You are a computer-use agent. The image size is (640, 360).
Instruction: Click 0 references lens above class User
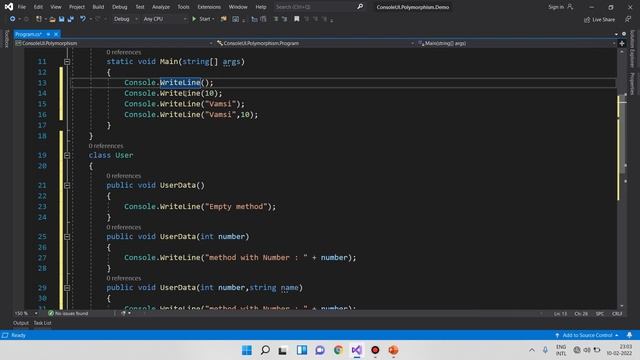(x=106, y=146)
